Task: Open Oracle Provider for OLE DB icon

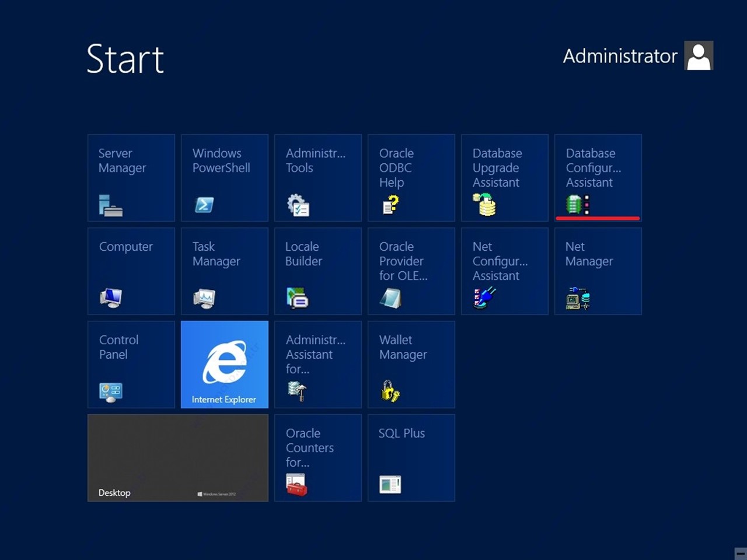Action: pyautogui.click(x=390, y=299)
